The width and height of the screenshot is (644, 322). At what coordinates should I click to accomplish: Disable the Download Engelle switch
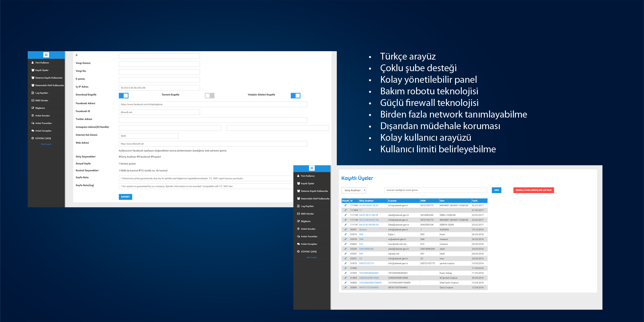click(x=124, y=96)
